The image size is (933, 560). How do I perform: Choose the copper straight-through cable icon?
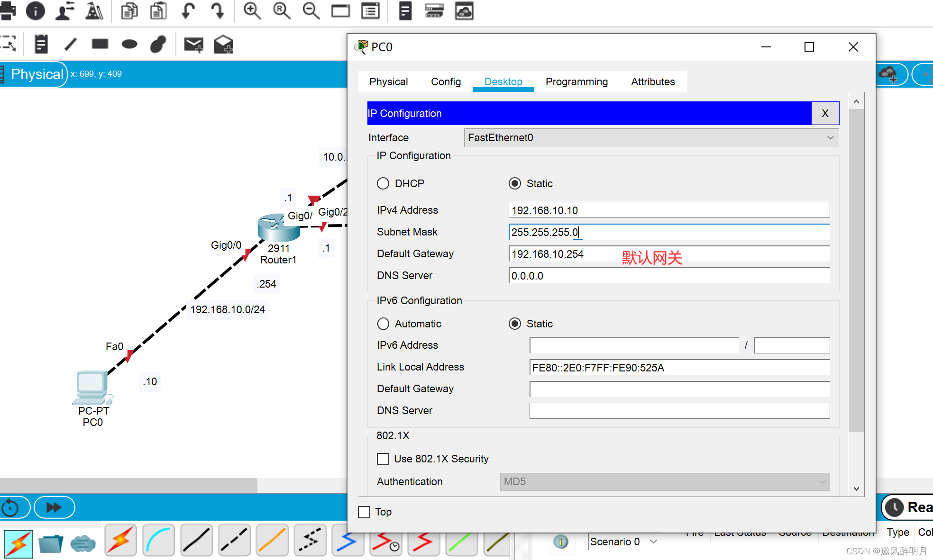click(x=196, y=541)
